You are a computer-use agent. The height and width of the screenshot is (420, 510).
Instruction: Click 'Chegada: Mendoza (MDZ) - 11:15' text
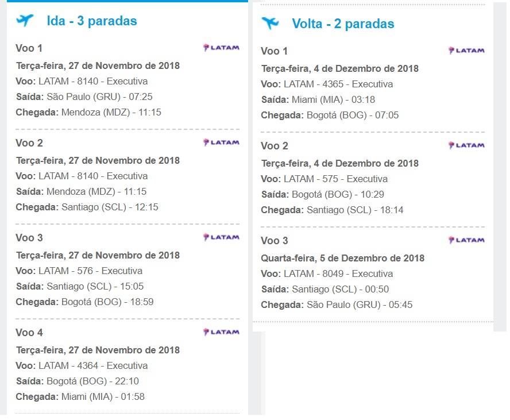click(x=88, y=112)
